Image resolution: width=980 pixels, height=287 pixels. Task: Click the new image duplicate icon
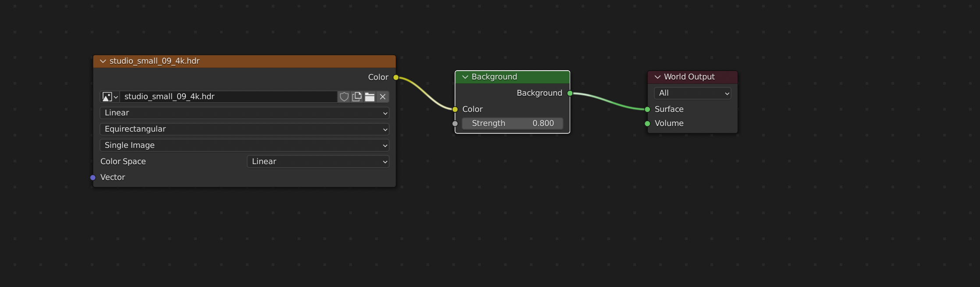point(357,97)
